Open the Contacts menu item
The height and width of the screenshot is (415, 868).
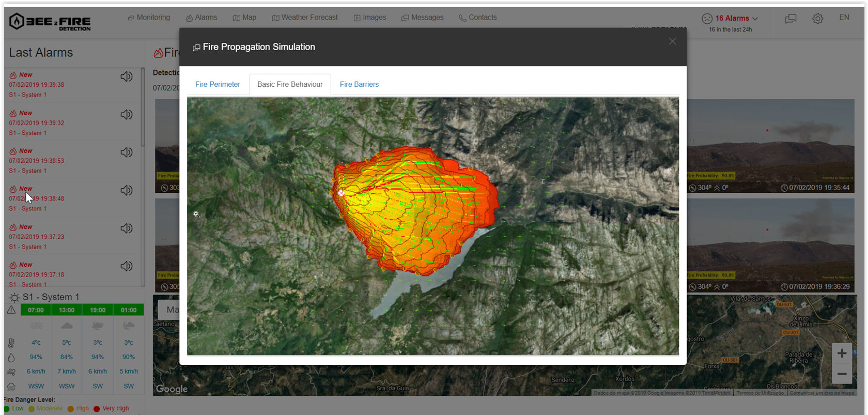tap(478, 18)
